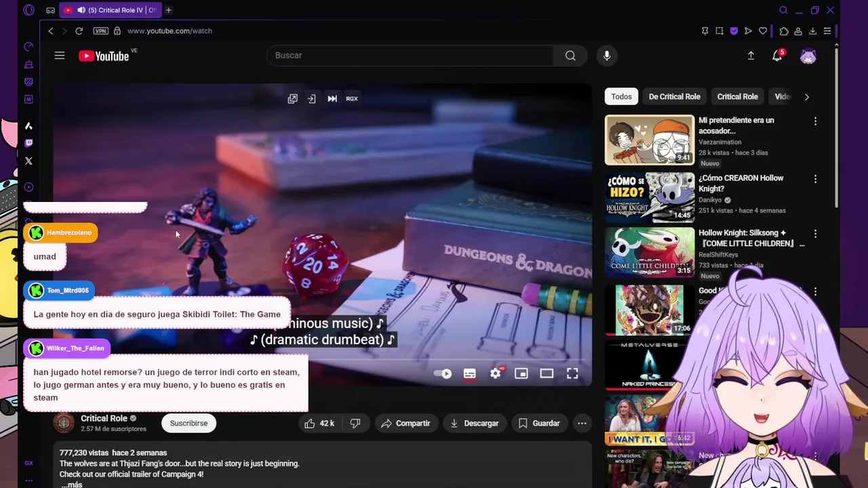The width and height of the screenshot is (868, 488).
Task: Open the Critical Role channel name
Action: pos(104,418)
